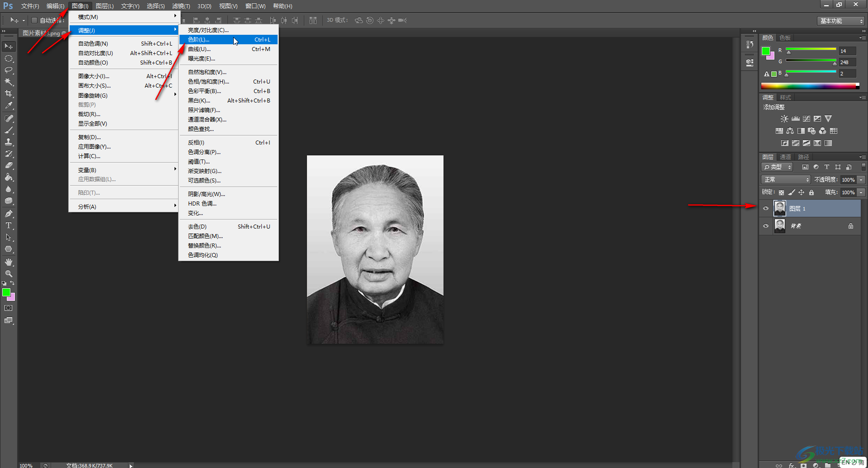Select the Clone Stamp tool
The height and width of the screenshot is (468, 868).
[x=9, y=142]
